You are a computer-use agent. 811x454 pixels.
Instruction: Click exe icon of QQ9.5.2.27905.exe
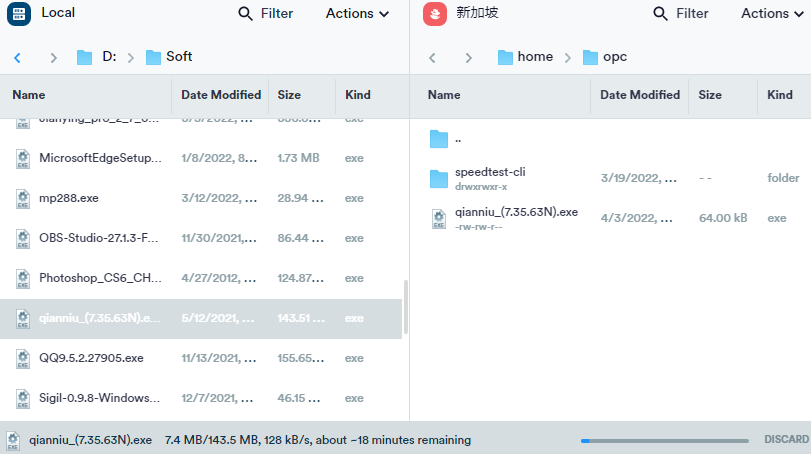point(23,358)
